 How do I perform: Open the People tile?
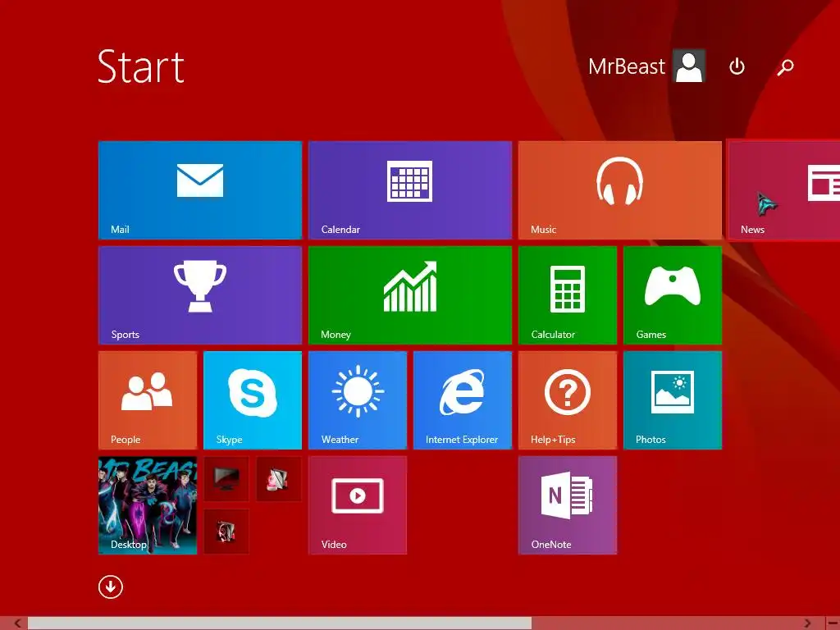tap(148, 400)
